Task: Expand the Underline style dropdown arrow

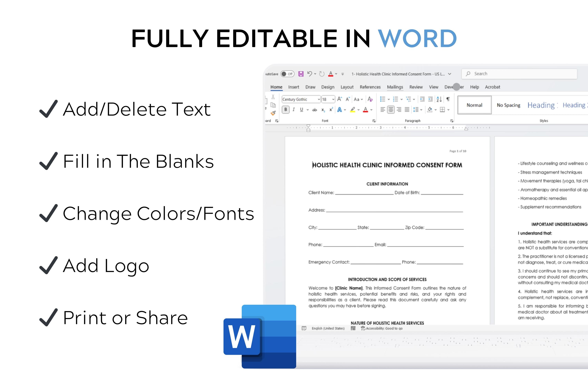Action: [x=308, y=110]
